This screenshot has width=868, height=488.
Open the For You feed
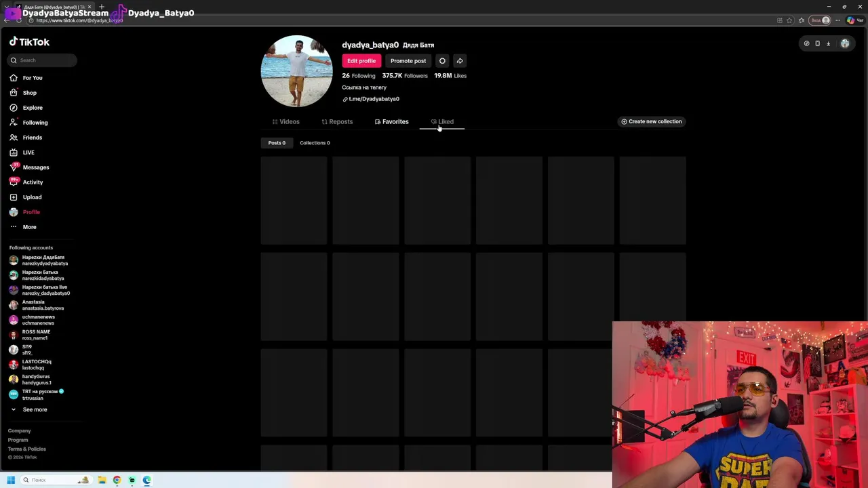point(26,78)
